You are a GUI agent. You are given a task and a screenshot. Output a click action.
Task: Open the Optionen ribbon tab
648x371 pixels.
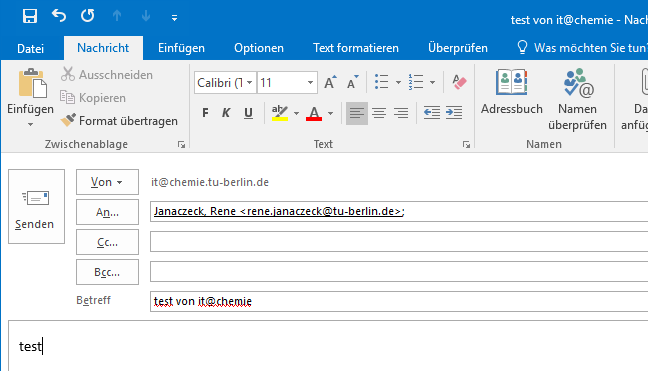pyautogui.click(x=259, y=48)
